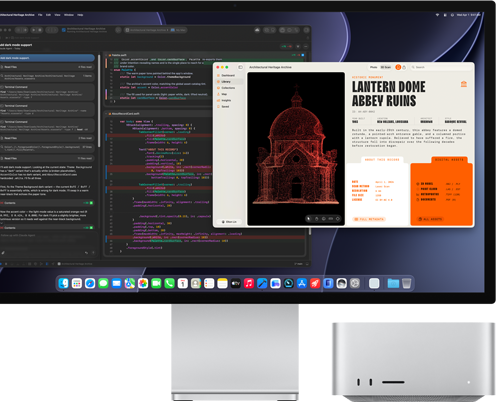Open System Settings from the Dock

355,283
